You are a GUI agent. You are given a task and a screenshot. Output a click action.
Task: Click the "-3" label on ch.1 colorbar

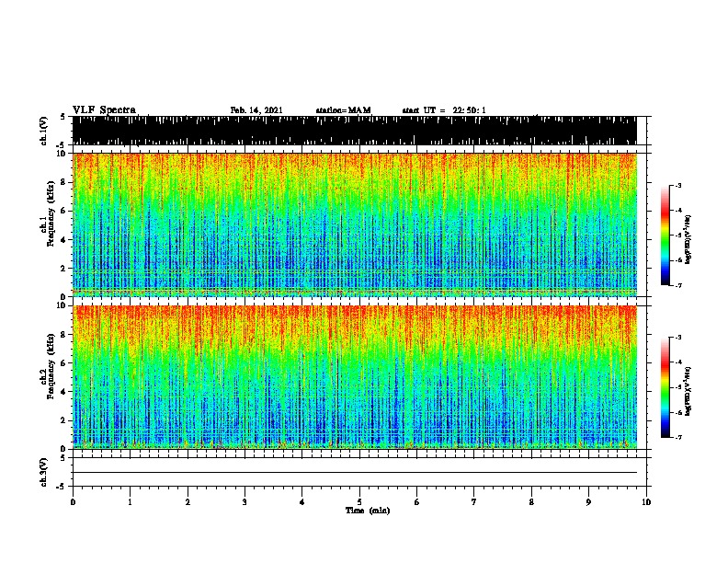(x=677, y=186)
